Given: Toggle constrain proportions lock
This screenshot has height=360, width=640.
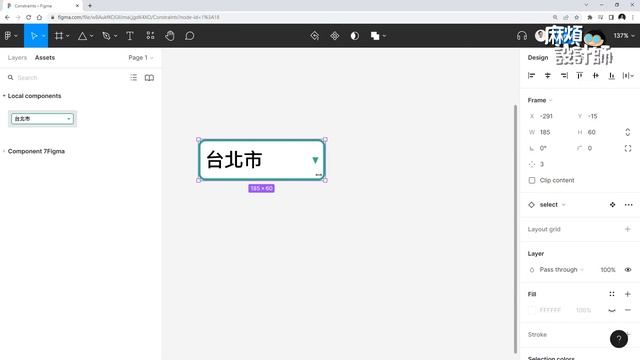Looking at the screenshot, I should pos(628,132).
